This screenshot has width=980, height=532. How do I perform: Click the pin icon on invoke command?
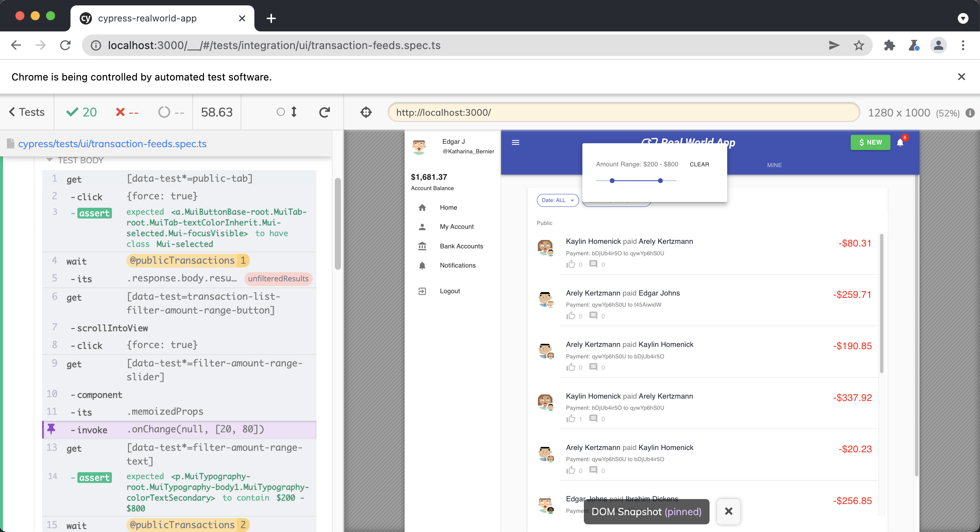point(51,429)
